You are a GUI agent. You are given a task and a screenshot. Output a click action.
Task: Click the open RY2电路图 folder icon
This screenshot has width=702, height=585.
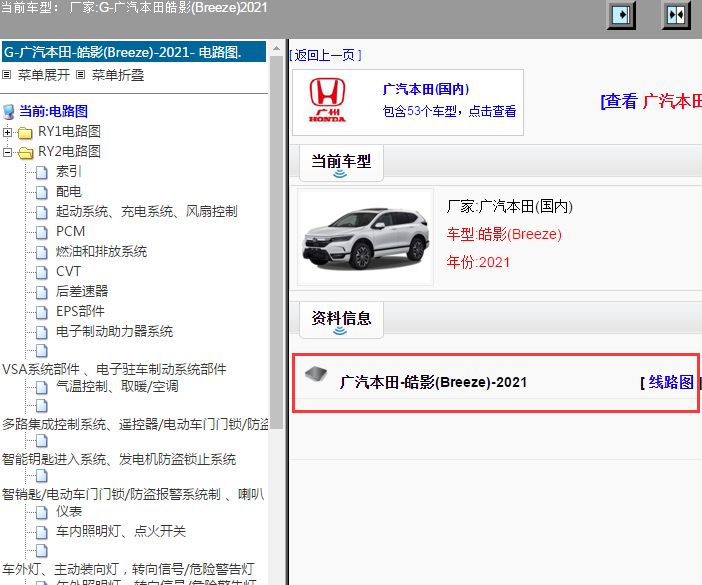(26, 153)
